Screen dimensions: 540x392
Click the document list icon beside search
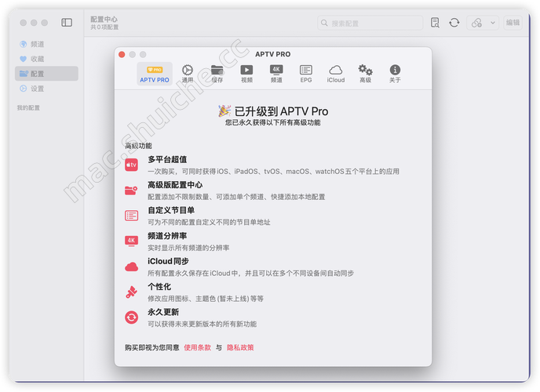435,23
